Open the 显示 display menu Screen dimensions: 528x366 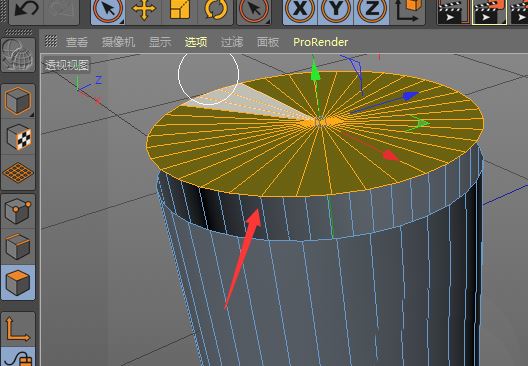coord(160,42)
